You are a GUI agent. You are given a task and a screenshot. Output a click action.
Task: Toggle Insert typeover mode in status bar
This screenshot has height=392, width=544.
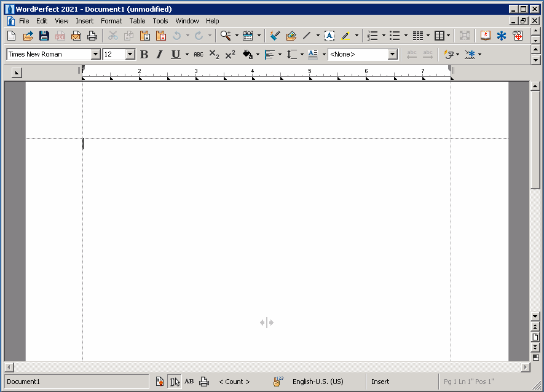point(380,382)
